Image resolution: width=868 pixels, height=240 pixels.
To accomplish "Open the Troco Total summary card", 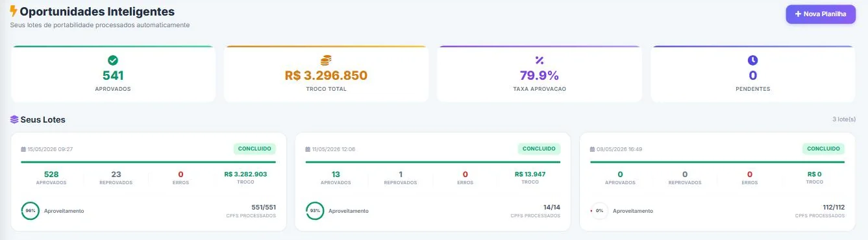I will pyautogui.click(x=326, y=74).
